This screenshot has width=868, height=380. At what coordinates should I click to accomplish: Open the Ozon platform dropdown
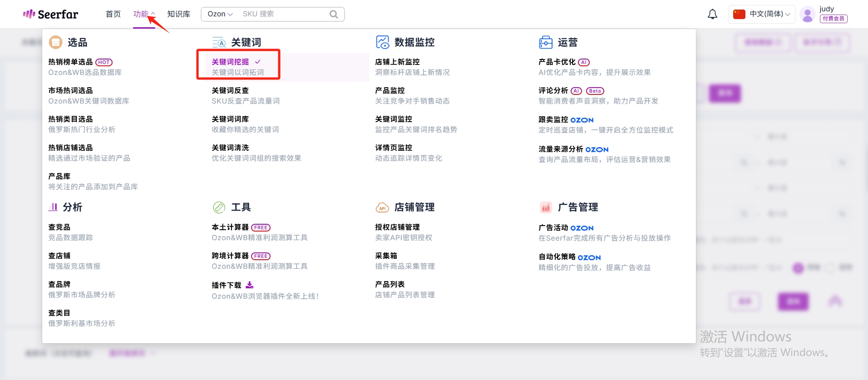point(220,14)
